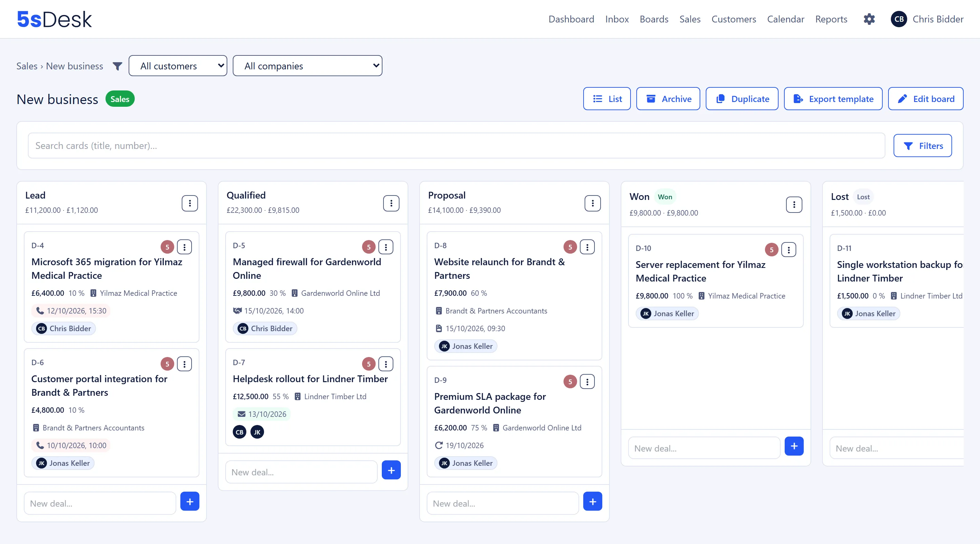980x544 pixels.
Task: Add new deal in Qualified column
Action: point(391,470)
